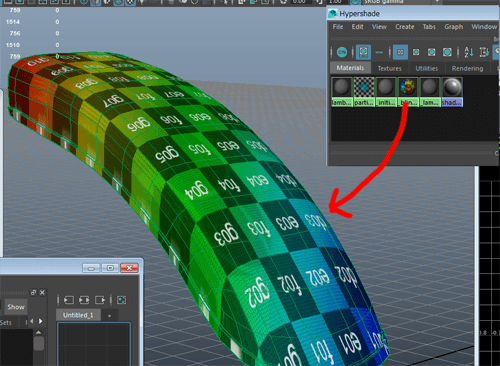
Task: Add a new tab next to Untitled_1
Action: [x=109, y=315]
